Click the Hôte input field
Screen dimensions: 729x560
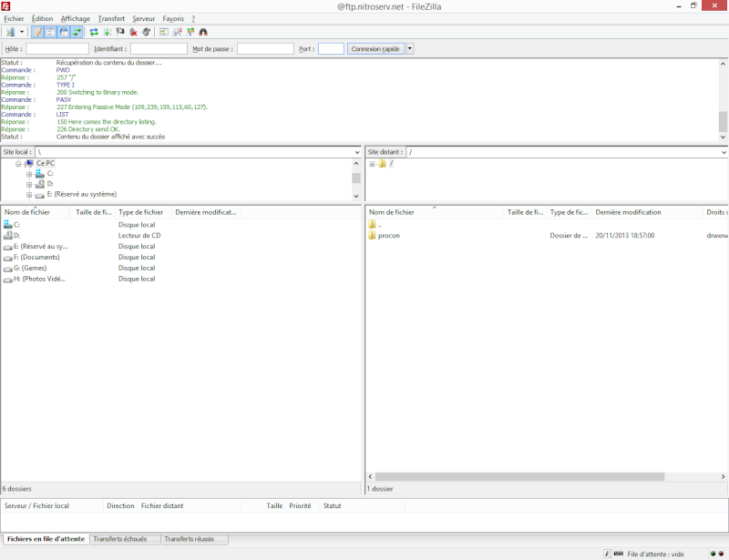pos(57,49)
